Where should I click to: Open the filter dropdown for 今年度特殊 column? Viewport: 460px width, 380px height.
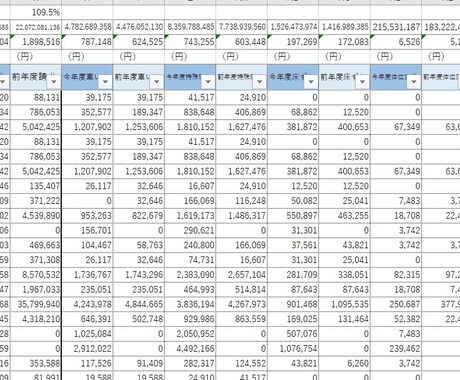(x=208, y=82)
